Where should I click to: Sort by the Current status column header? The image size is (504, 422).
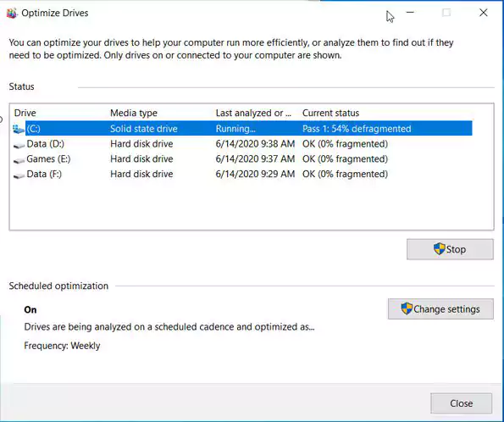330,114
